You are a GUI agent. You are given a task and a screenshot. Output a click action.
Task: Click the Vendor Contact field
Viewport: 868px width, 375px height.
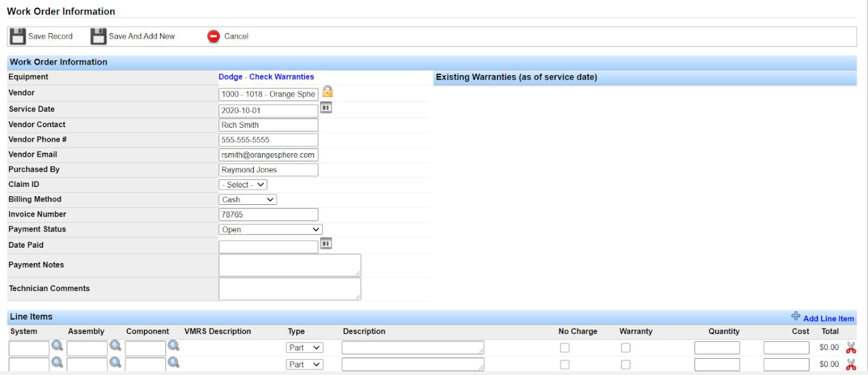[268, 125]
